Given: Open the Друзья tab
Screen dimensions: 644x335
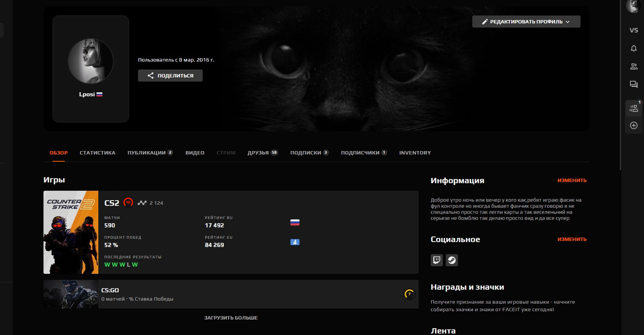Looking at the screenshot, I should (263, 153).
